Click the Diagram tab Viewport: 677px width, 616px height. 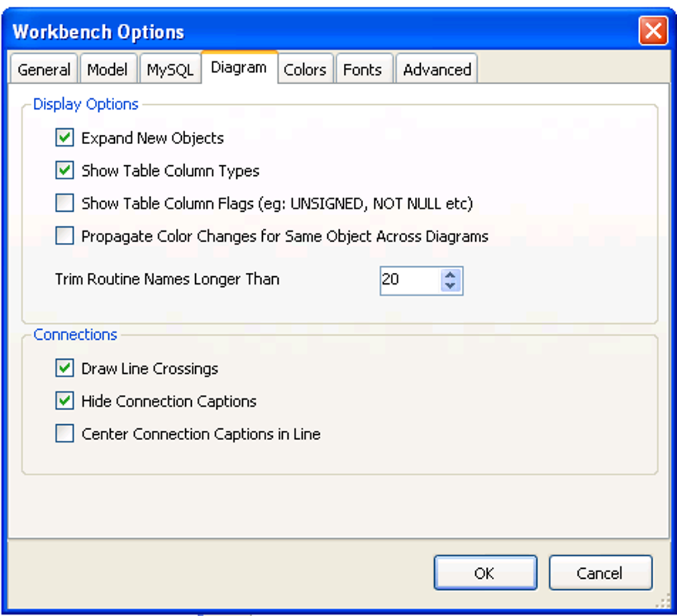point(239,67)
